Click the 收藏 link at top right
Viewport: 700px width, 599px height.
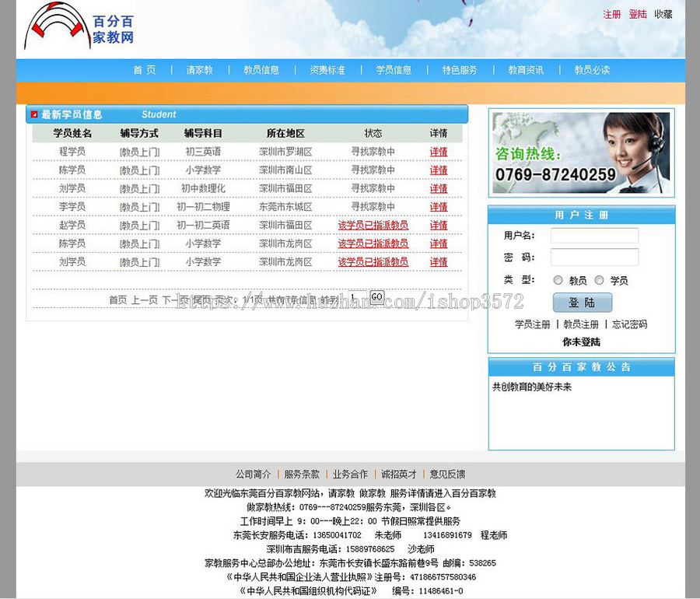coord(663,14)
